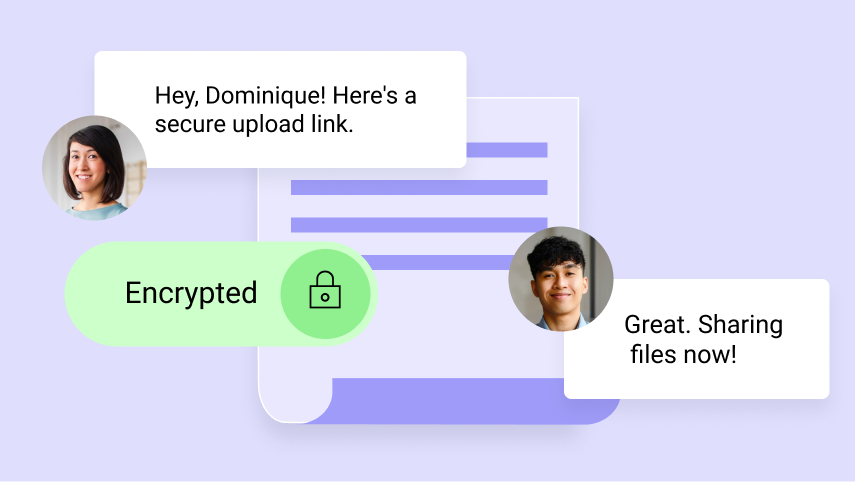Click the message 'Hey, Dominique! Here's a secure upload link.'
Viewport: 855px width, 482px height.
(x=280, y=110)
